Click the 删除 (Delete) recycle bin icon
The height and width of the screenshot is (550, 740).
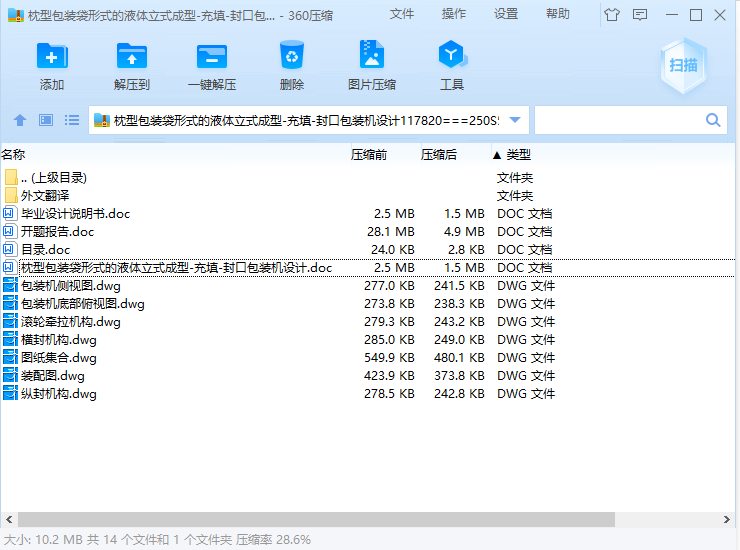[292, 55]
